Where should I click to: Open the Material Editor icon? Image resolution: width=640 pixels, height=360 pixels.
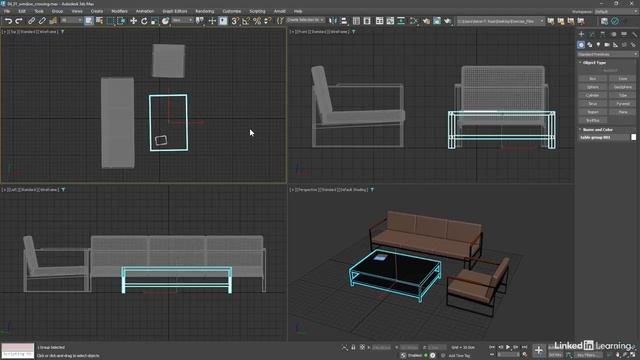pyautogui.click(x=413, y=20)
